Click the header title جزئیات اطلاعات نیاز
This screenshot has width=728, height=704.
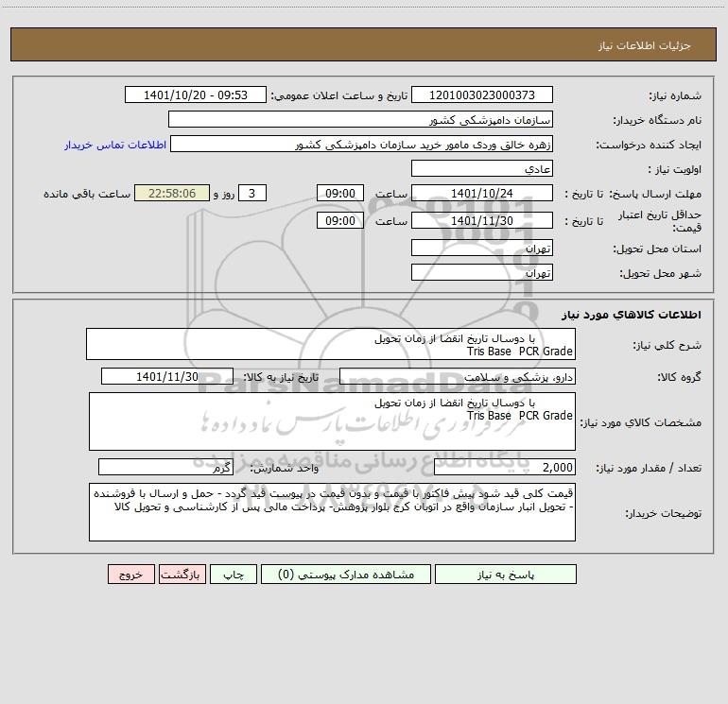click(x=644, y=45)
